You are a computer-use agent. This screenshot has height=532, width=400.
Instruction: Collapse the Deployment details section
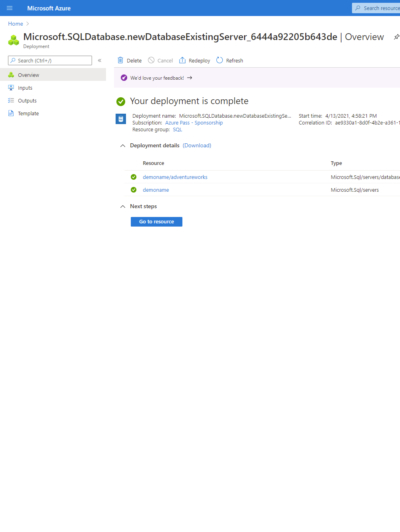123,145
